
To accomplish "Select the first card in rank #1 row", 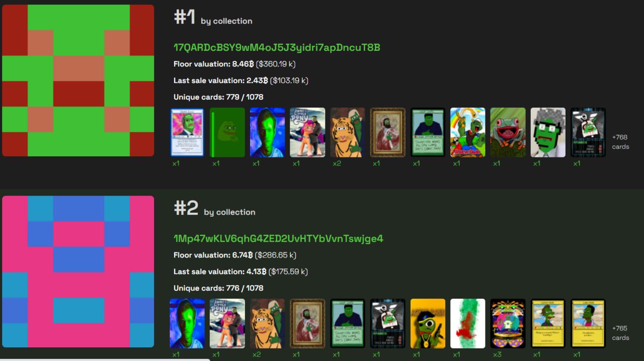I will 187,132.
